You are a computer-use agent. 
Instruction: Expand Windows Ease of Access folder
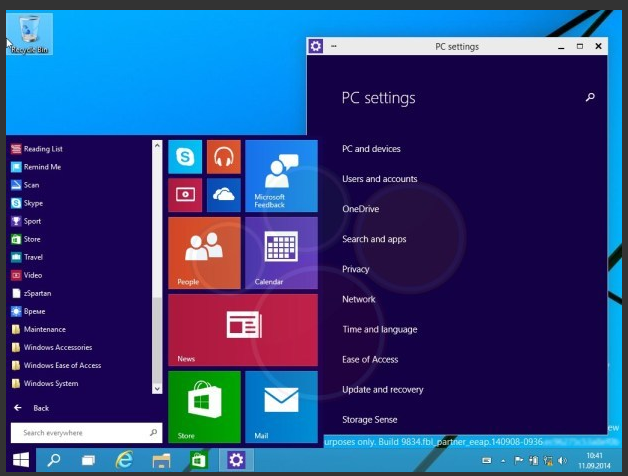coord(56,365)
